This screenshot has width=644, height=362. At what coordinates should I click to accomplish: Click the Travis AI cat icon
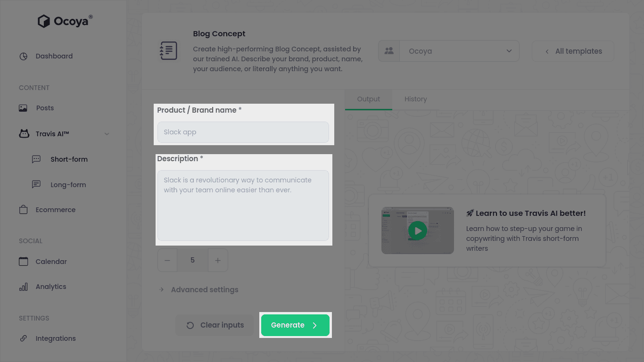(24, 134)
